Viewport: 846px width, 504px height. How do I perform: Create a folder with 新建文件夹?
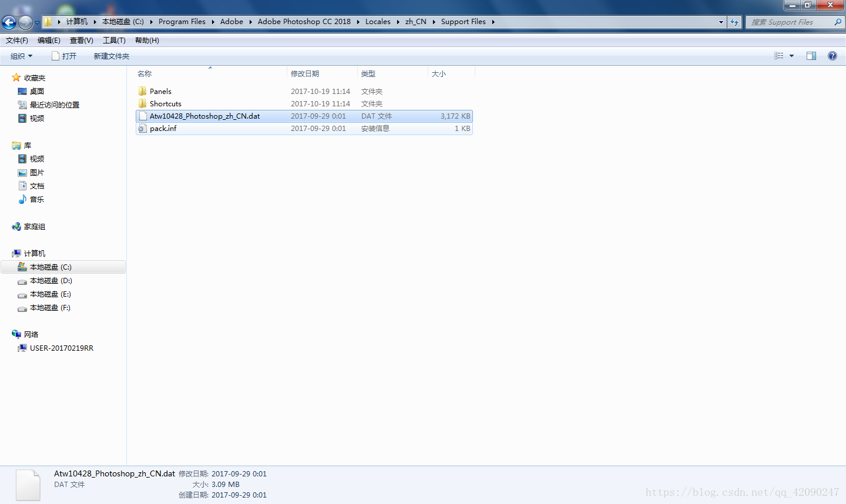112,56
